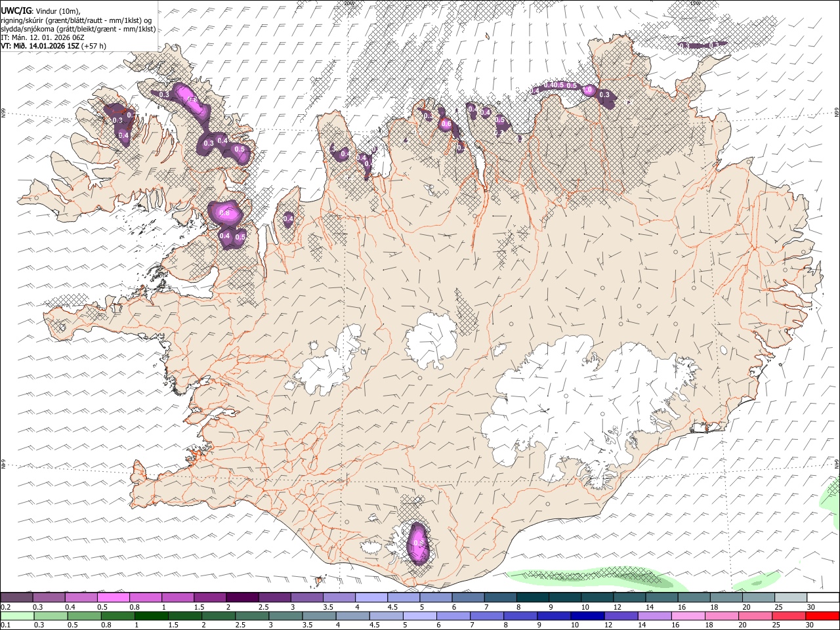The width and height of the screenshot is (840, 630).
Task: Click lower scale light pink swatch between 16 and 18
Action: [687, 616]
